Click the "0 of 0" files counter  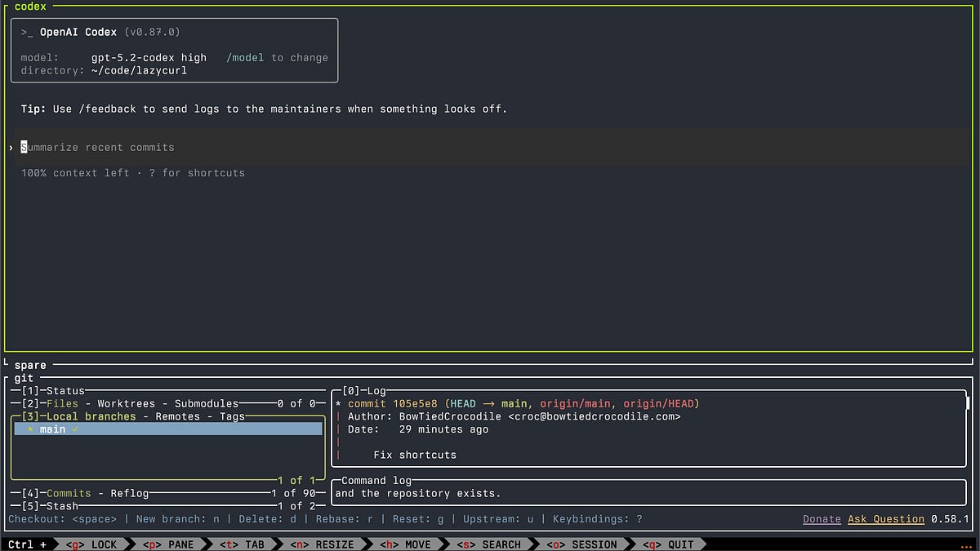297,403
